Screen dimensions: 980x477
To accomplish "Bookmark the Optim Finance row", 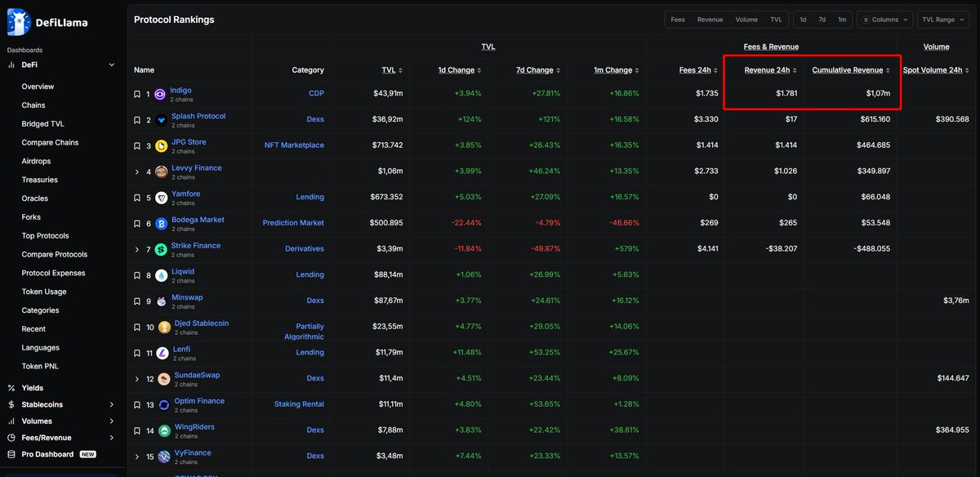I will click(137, 405).
